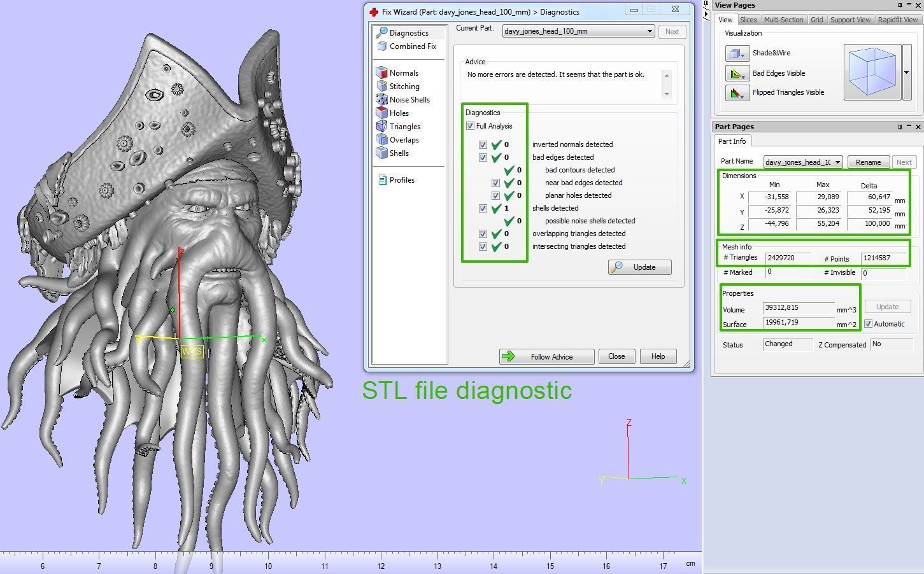
Task: Minimize the View Pages panel
Action: [x=909, y=4]
